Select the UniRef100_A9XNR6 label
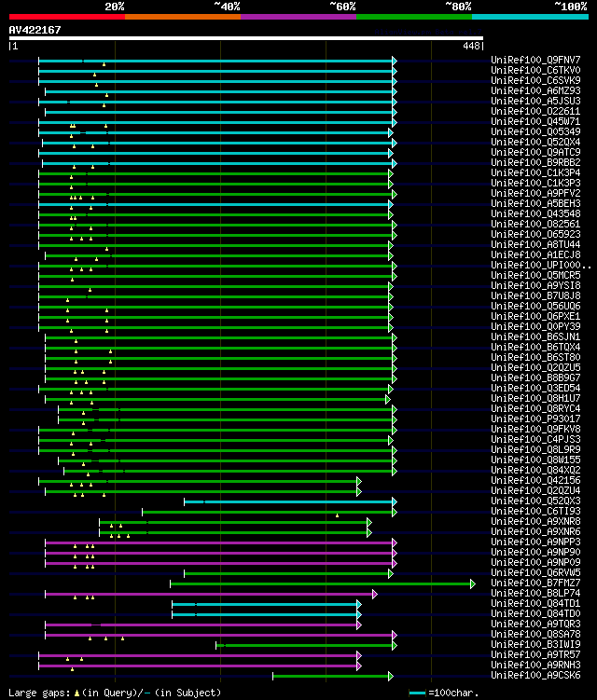 pyautogui.click(x=535, y=531)
